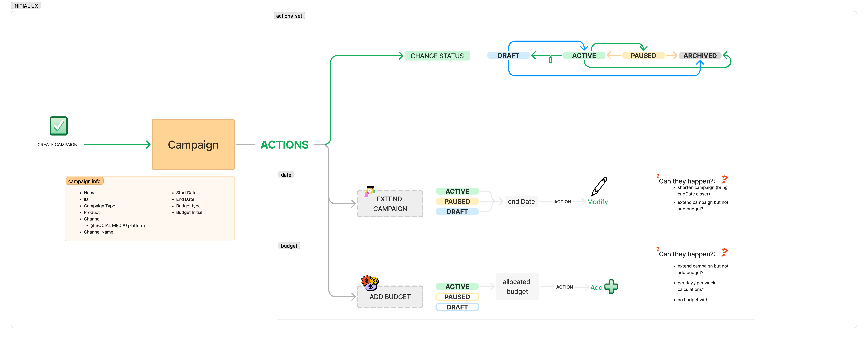Click the green plus icon next to Add
Screen dimensions: 868x339
tap(611, 287)
